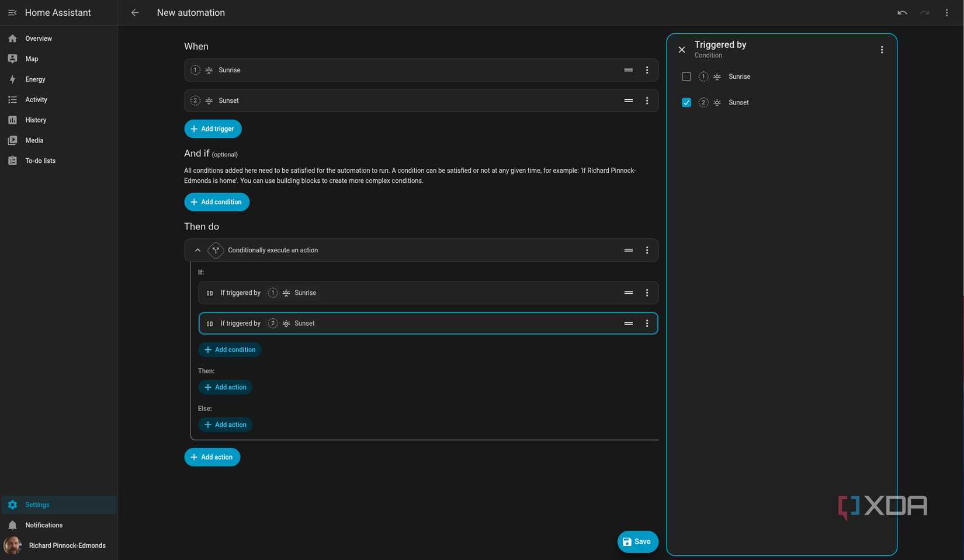Show Notifications panel
Screen dimensions: 964x560
58,525
